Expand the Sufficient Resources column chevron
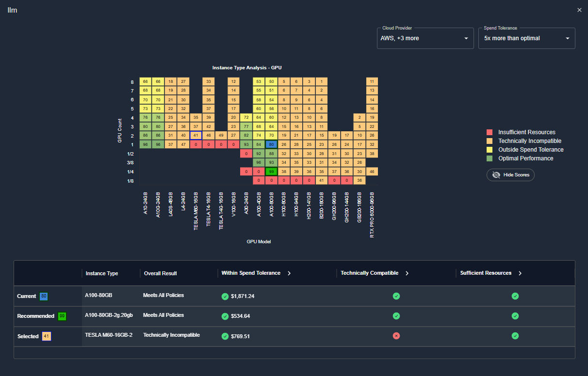This screenshot has height=376, width=588. click(x=520, y=273)
